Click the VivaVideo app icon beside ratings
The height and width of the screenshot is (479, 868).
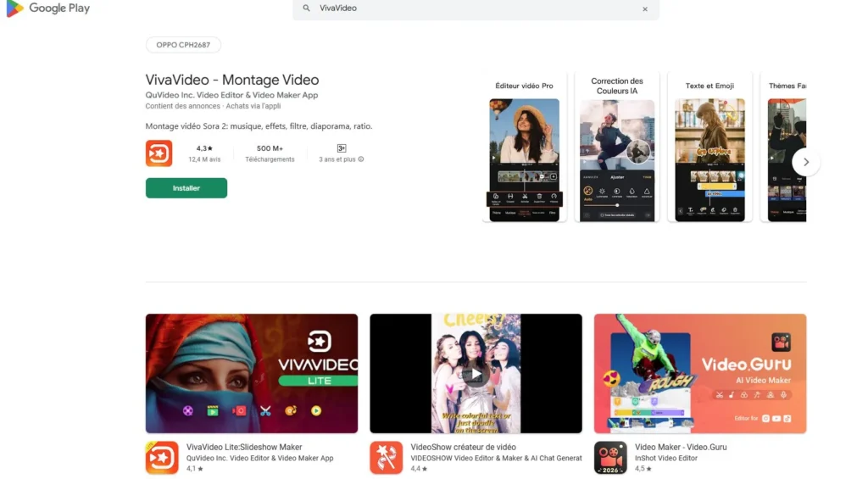(159, 153)
